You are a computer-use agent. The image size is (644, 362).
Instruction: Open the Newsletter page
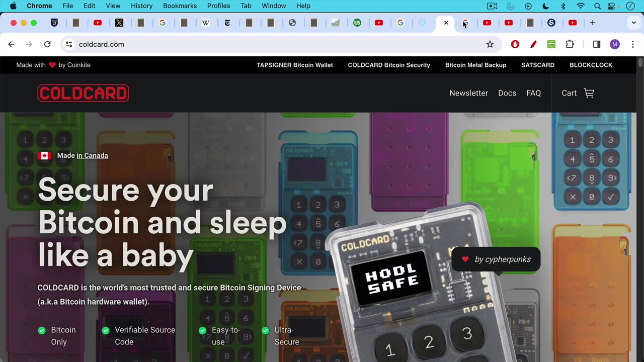point(469,93)
